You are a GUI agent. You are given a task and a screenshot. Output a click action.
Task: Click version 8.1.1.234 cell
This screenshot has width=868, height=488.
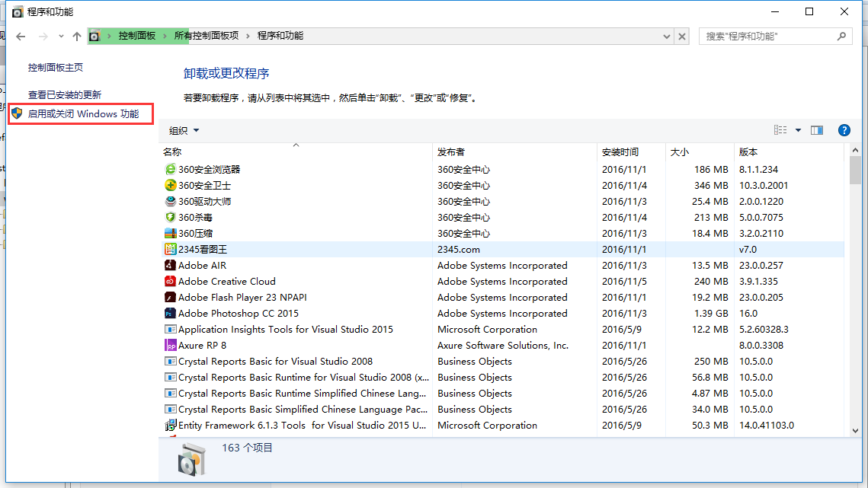758,169
